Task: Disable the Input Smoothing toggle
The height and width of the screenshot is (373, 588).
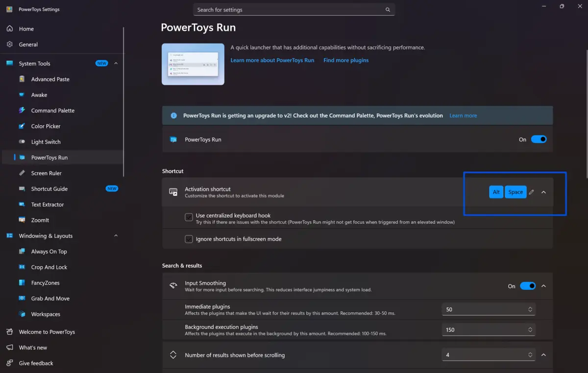Action: point(528,286)
